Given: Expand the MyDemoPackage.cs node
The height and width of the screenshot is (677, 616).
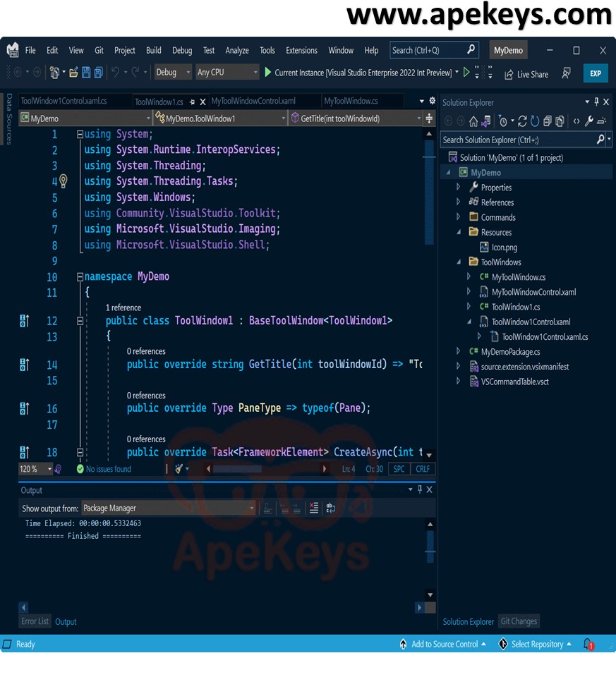Looking at the screenshot, I should click(x=459, y=351).
